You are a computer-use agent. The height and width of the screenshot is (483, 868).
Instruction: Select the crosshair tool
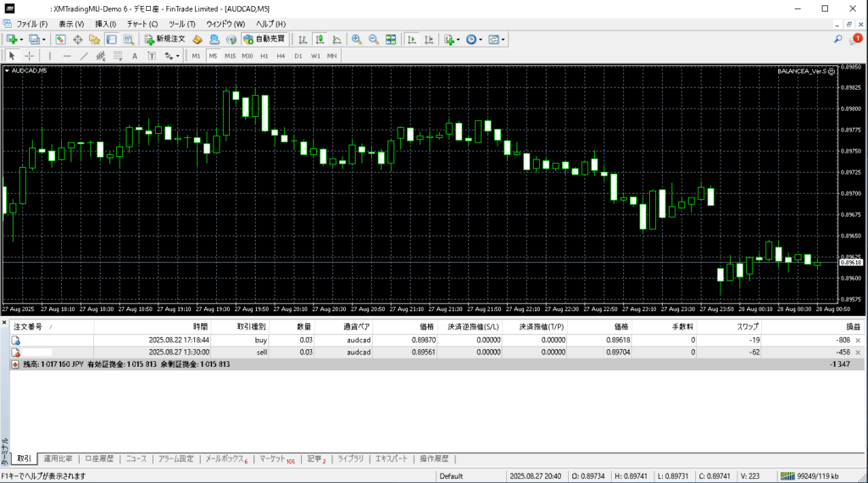(x=30, y=56)
